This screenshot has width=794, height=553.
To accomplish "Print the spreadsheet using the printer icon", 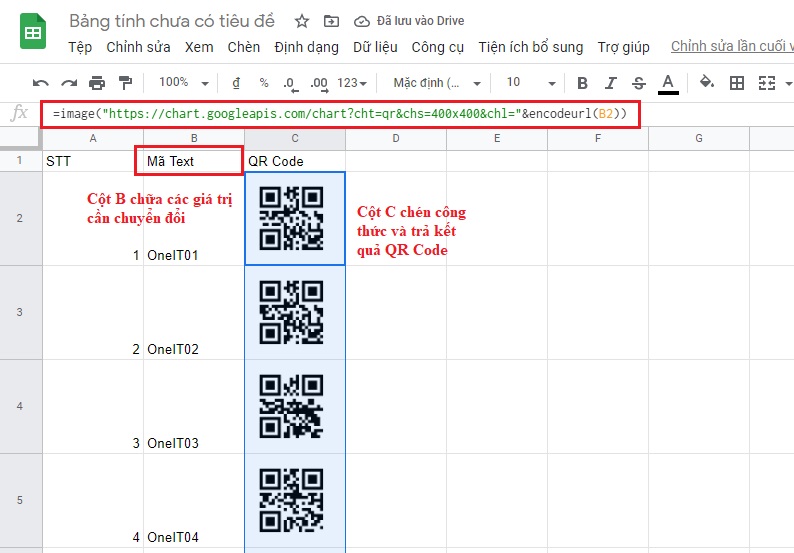I will tap(97, 83).
